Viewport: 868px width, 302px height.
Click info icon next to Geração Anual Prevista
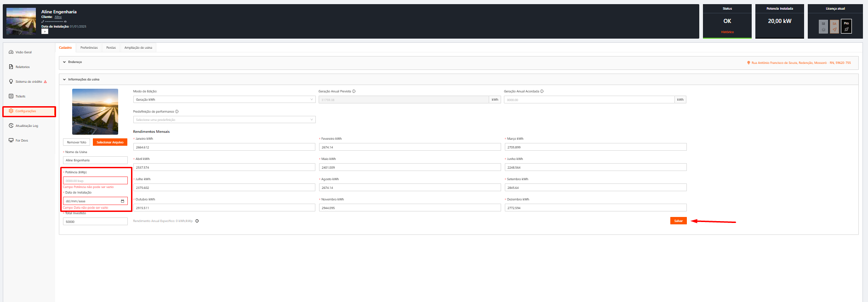(x=354, y=91)
